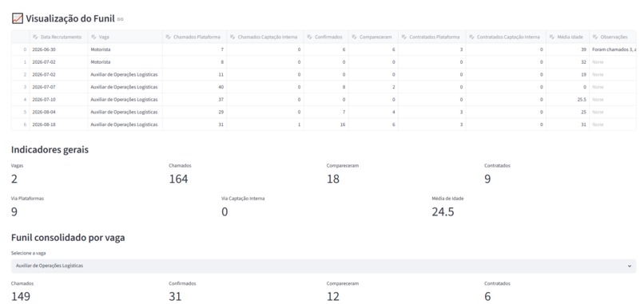Click Chamados Plataforma value 40
The height and width of the screenshot is (304, 644).
194,87
